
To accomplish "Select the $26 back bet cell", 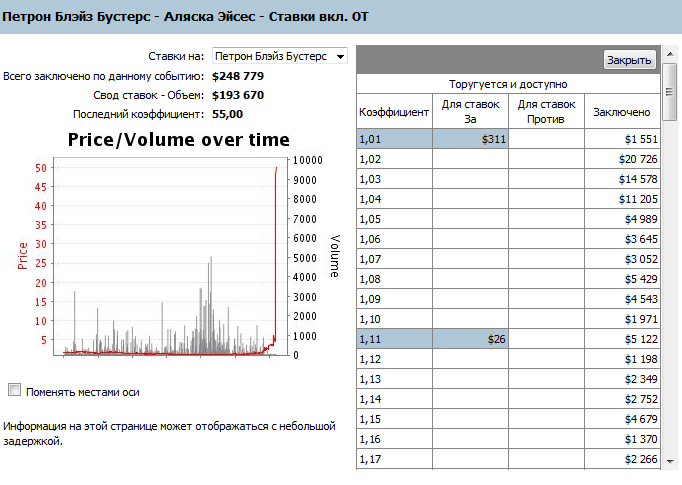I will click(470, 340).
